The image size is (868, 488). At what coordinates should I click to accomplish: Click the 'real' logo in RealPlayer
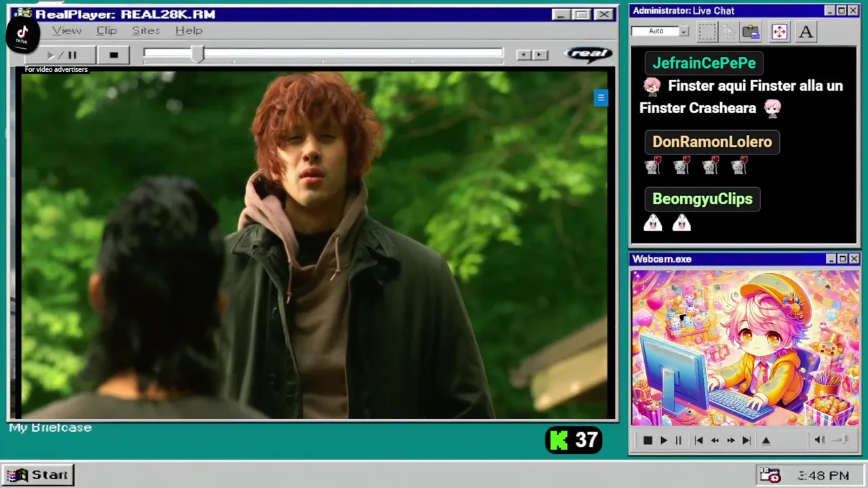pos(589,54)
